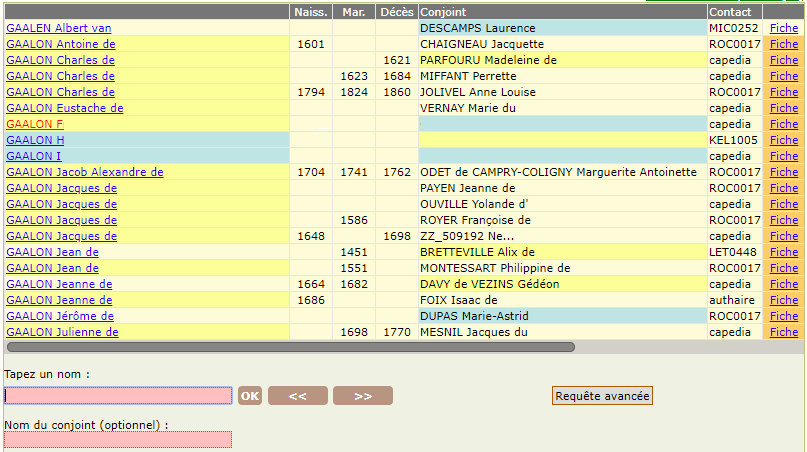Open Requête avancée advanced search
The height and width of the screenshot is (452, 807).
click(602, 396)
